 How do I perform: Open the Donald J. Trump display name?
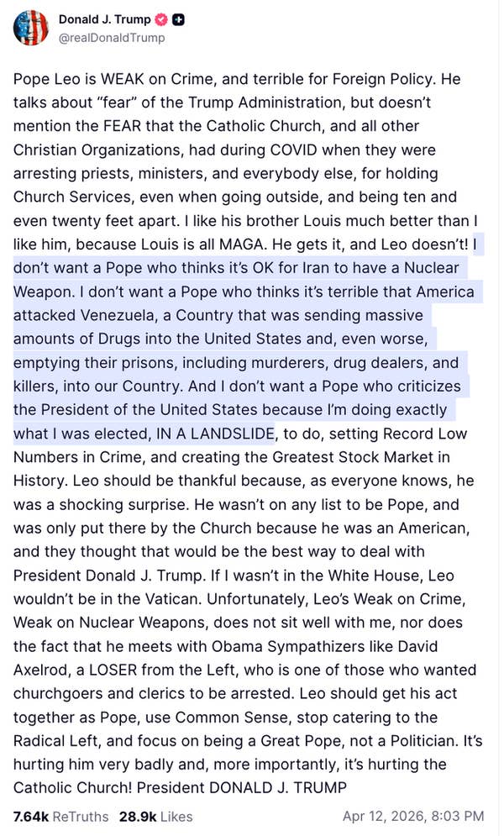point(105,19)
